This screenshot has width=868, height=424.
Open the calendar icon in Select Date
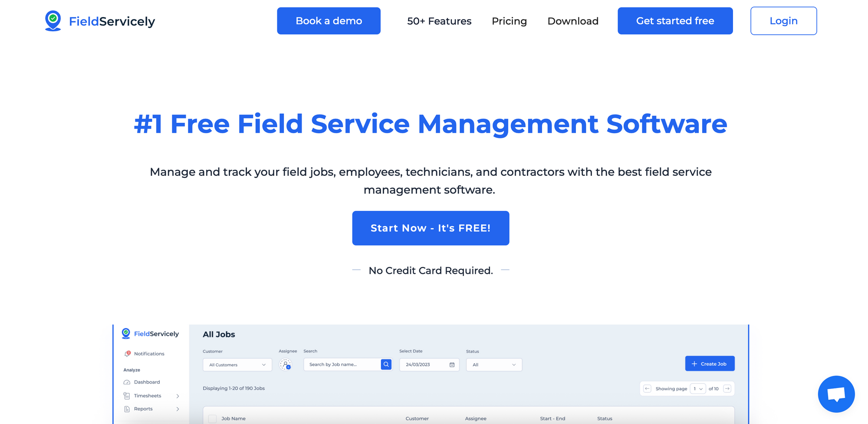point(452,365)
